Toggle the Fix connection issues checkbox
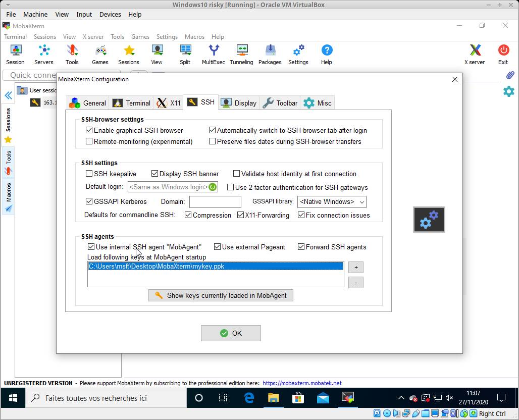Viewport: 519px width, 420px height. pos(301,215)
